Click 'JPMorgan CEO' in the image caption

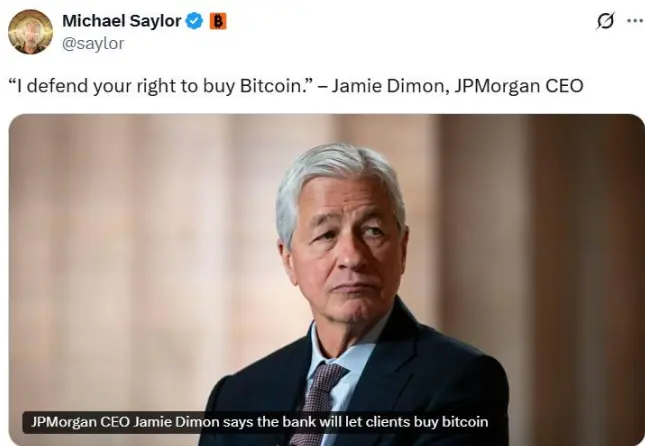coord(81,422)
